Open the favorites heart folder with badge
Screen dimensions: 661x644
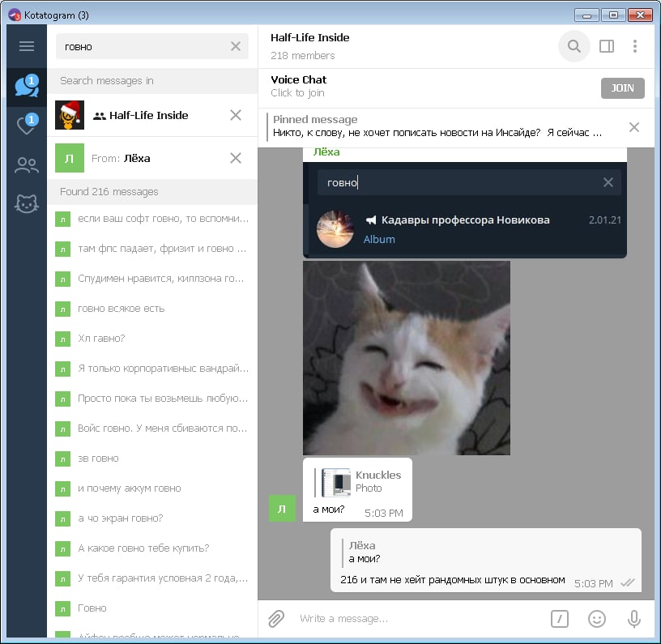click(x=27, y=125)
